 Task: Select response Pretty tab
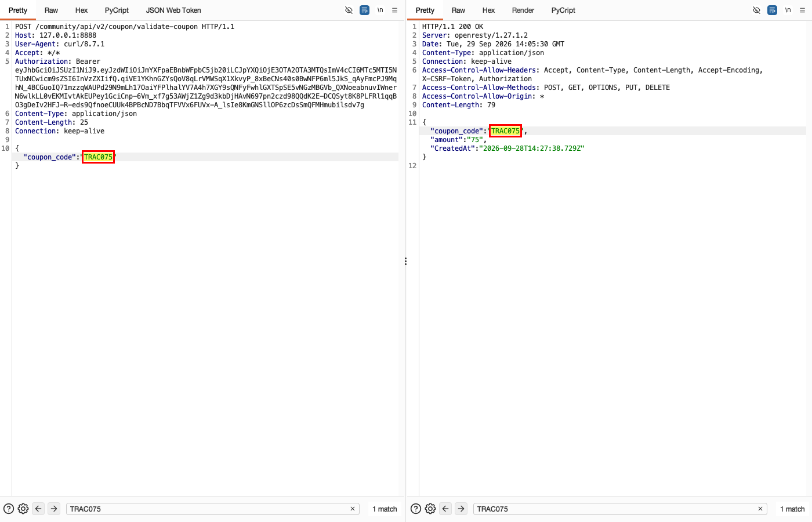(x=425, y=10)
